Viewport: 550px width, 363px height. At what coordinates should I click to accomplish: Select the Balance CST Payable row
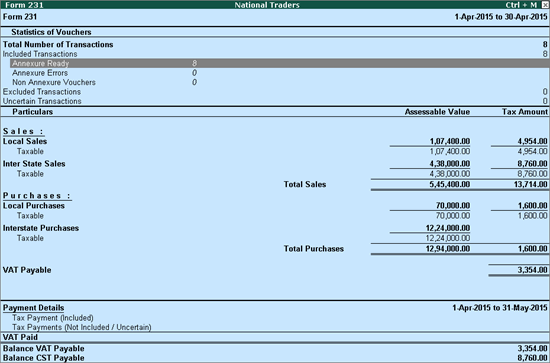point(275,358)
